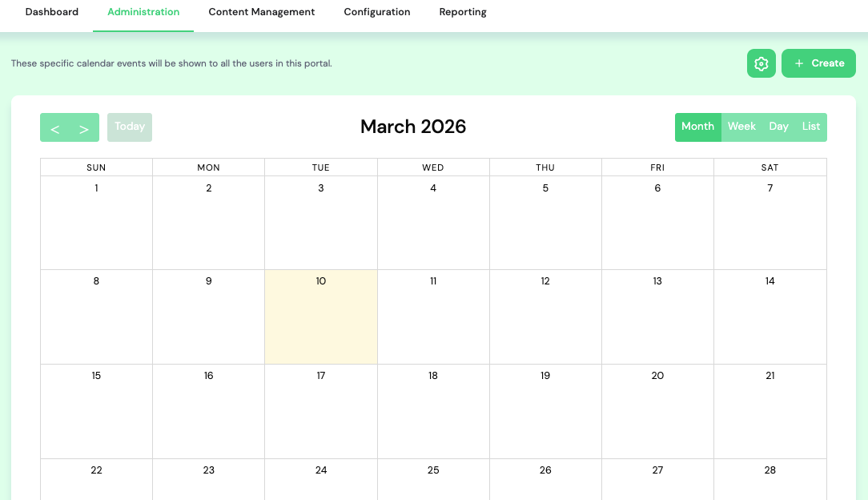Click the SAT column header
Viewport: 868px width, 500px height.
coord(770,167)
